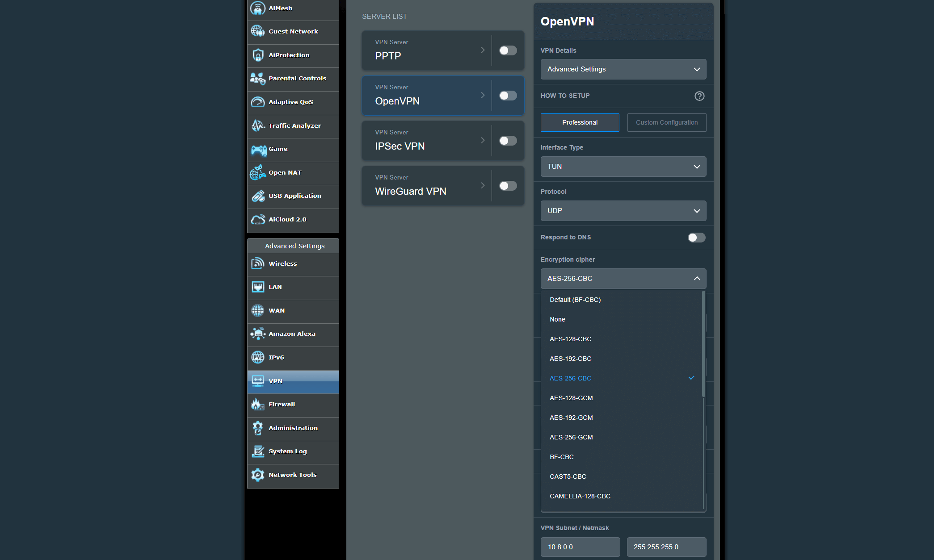Toggle Respond to DNS switch
The height and width of the screenshot is (560, 934).
[697, 238]
